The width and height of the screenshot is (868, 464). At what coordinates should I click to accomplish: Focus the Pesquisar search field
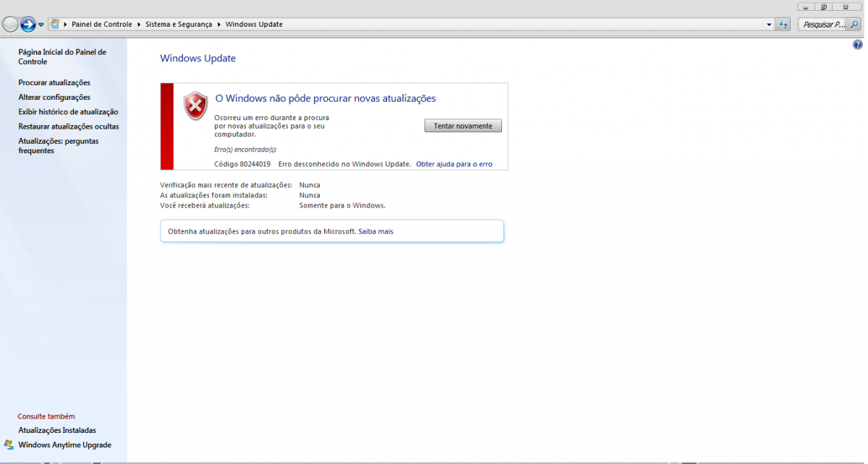pyautogui.click(x=823, y=25)
